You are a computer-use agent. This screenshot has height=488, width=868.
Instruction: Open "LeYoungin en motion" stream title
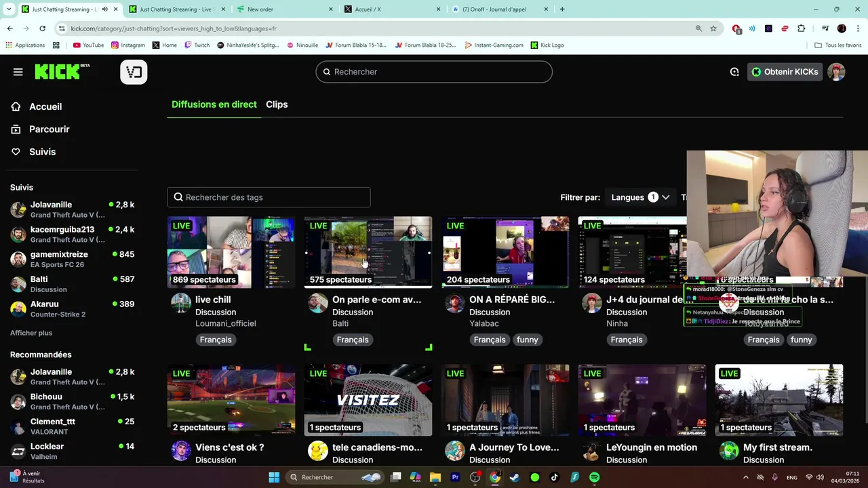(652, 447)
